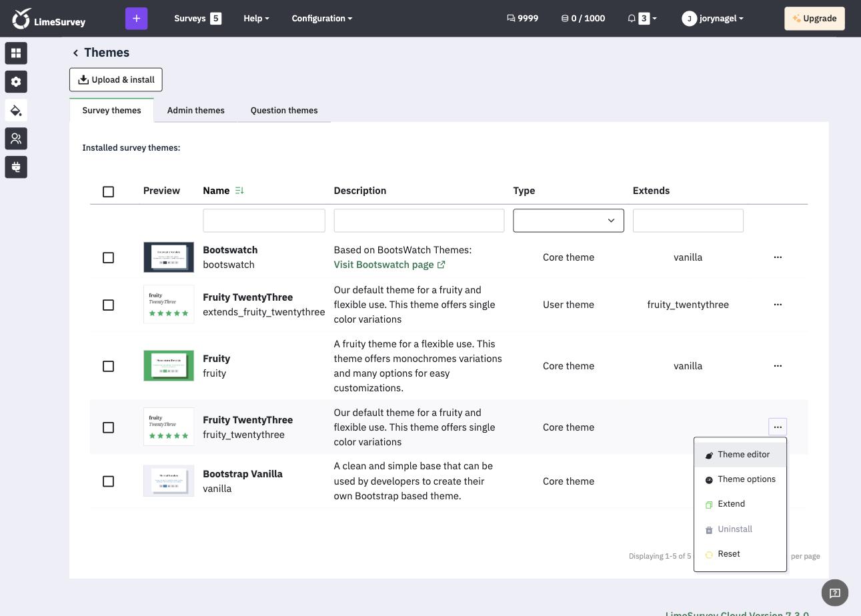Click the Upgrade button
Image resolution: width=861 pixels, height=616 pixels.
(814, 19)
